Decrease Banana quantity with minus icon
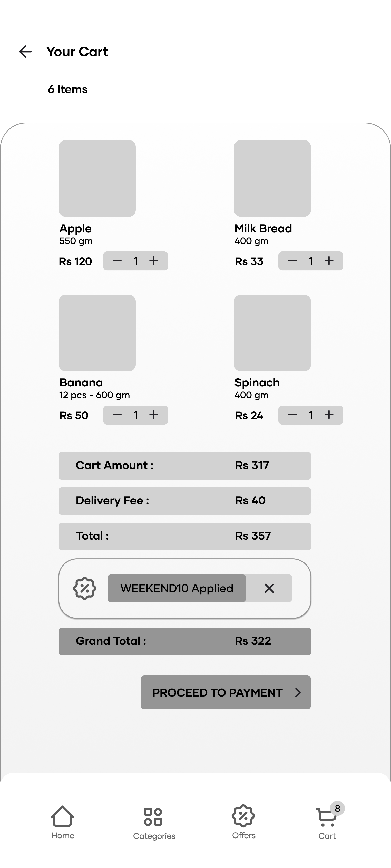Image resolution: width=391 pixels, height=868 pixels. [x=117, y=415]
